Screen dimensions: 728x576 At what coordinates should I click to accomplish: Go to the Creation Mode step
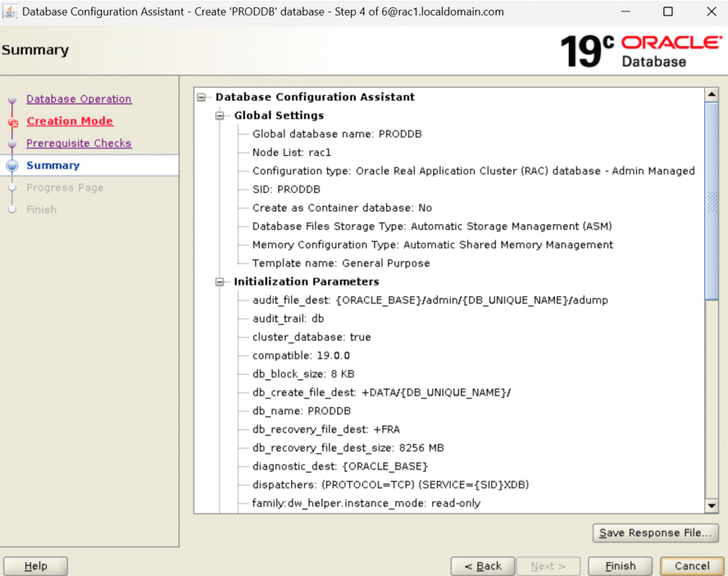point(70,122)
